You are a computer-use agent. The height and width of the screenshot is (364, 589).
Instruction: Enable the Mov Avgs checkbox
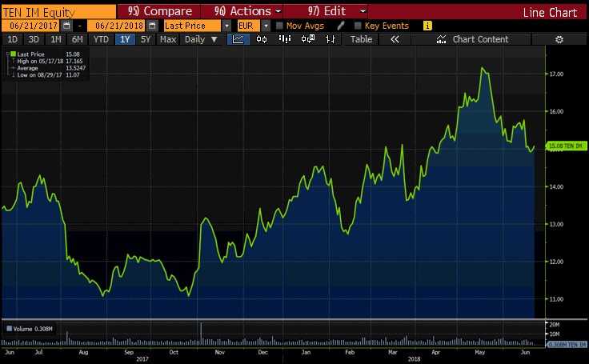click(279, 26)
